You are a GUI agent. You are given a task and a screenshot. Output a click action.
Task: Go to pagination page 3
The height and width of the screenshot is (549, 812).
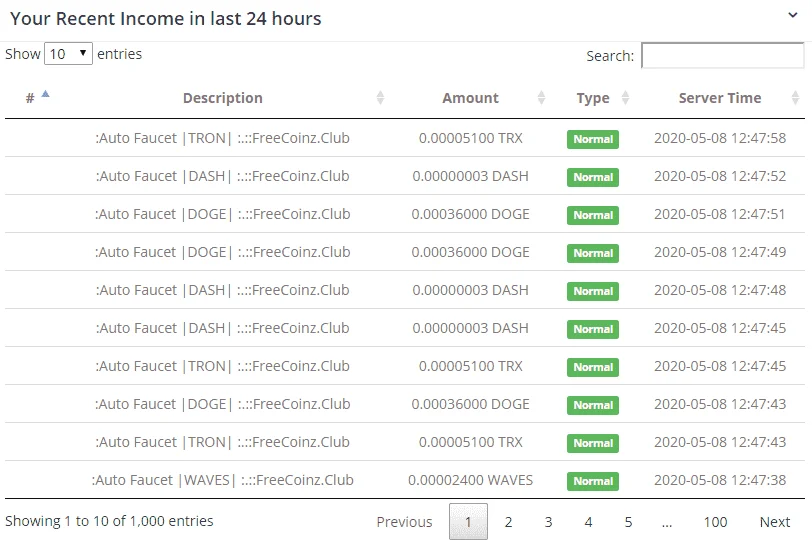[x=548, y=522]
